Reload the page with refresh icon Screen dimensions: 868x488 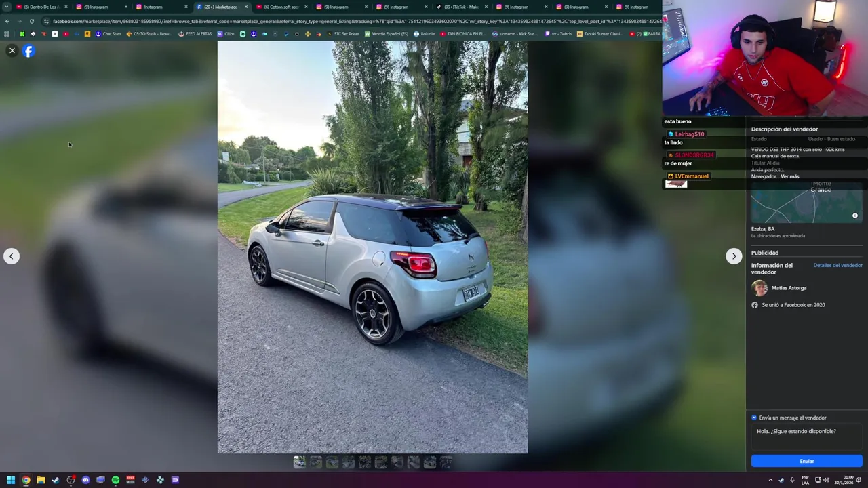click(31, 21)
